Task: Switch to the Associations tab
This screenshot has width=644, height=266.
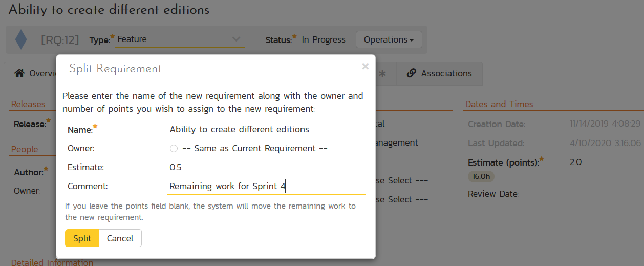Action: 439,73
